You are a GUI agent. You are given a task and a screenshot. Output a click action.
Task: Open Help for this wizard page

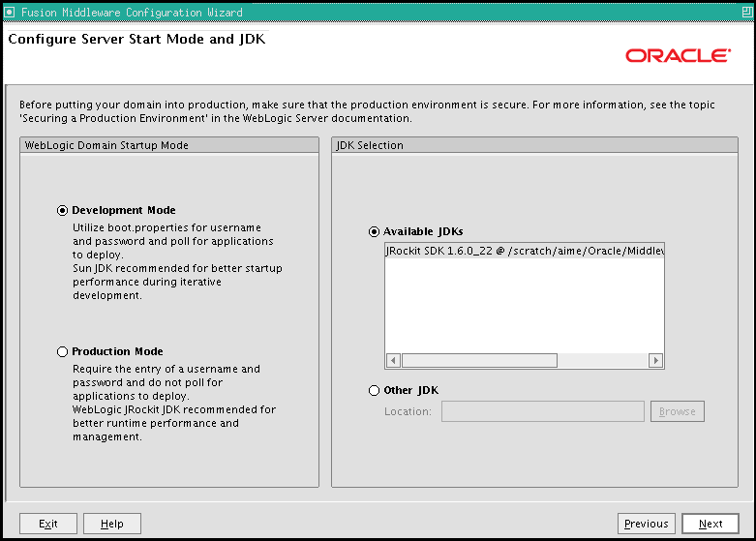(112, 524)
